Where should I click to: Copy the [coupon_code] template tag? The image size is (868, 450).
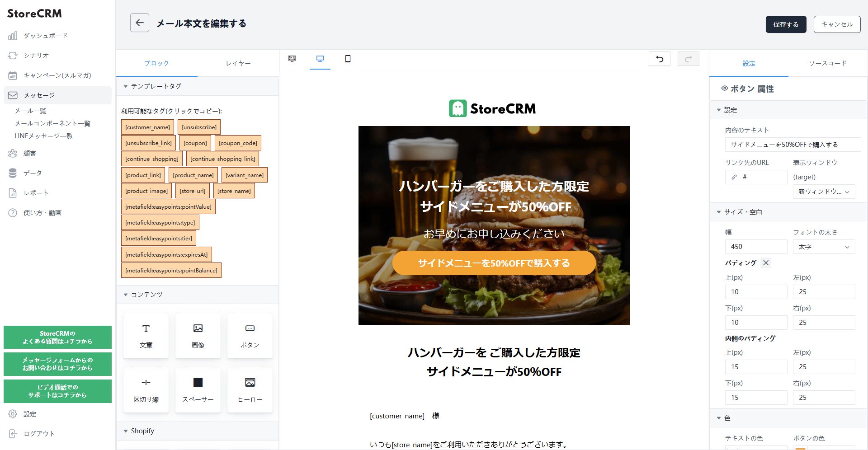238,143
